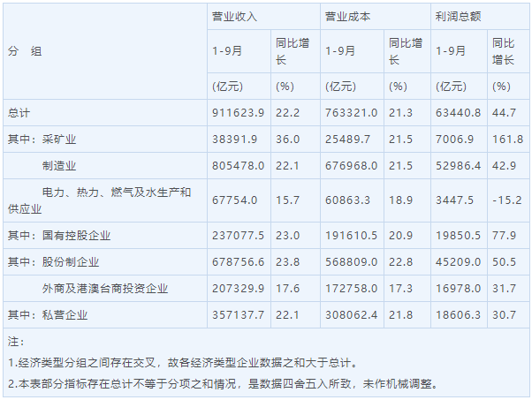Click private enterprise cost 308062.4

coord(351,314)
